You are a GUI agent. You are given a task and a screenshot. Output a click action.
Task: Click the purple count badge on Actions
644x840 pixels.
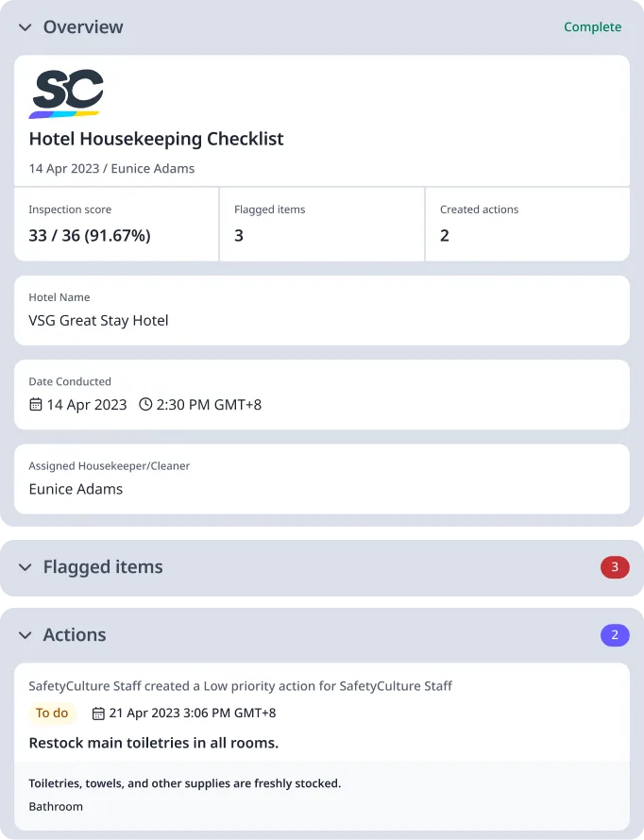(x=615, y=635)
